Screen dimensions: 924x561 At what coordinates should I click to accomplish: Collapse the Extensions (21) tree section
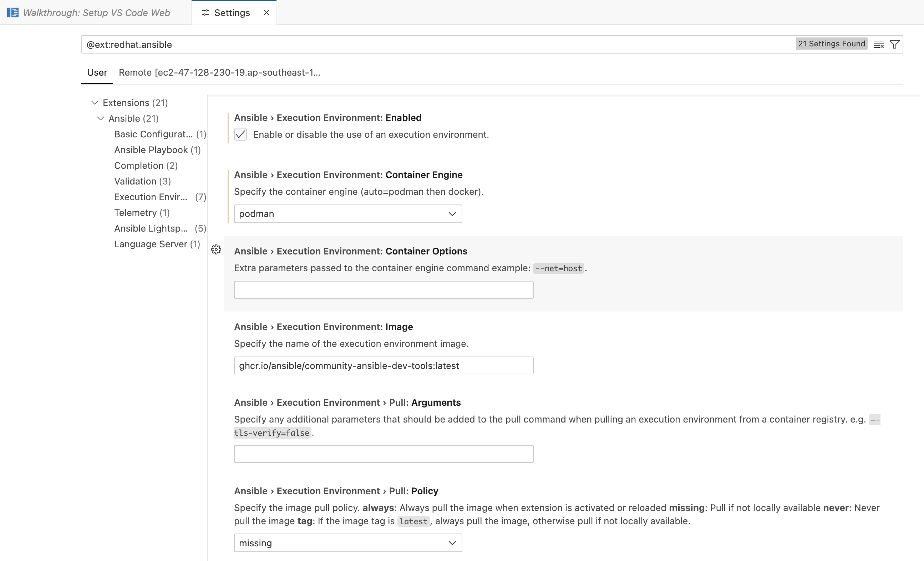coord(95,103)
